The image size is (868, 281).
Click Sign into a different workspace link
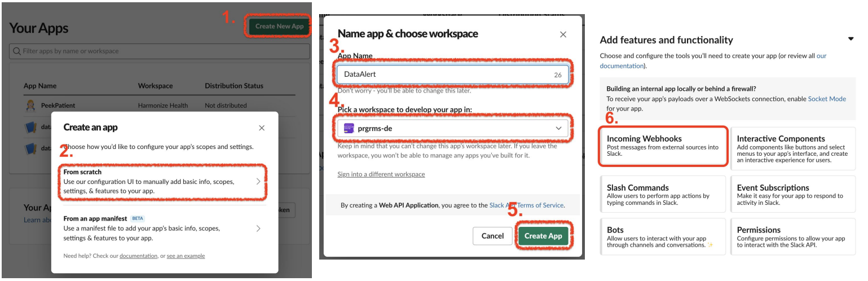click(381, 174)
